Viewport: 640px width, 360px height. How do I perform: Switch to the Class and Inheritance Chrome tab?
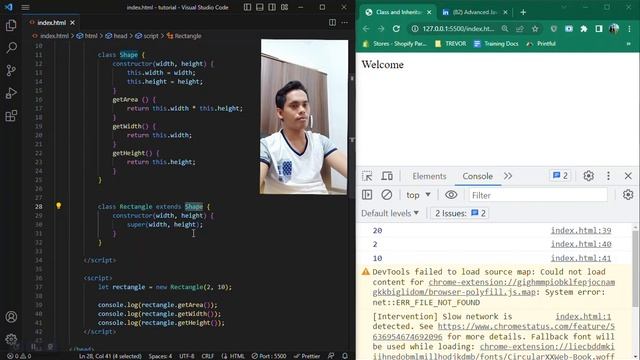tap(398, 12)
